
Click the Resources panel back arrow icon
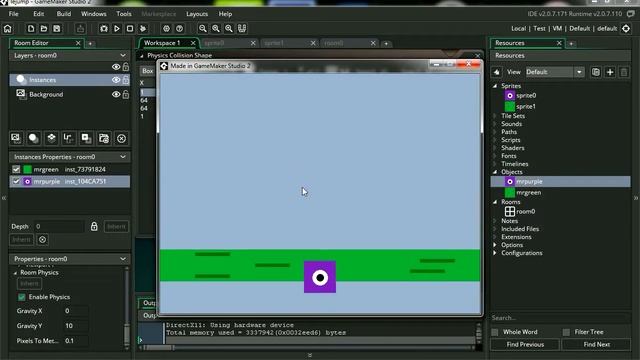click(496, 72)
